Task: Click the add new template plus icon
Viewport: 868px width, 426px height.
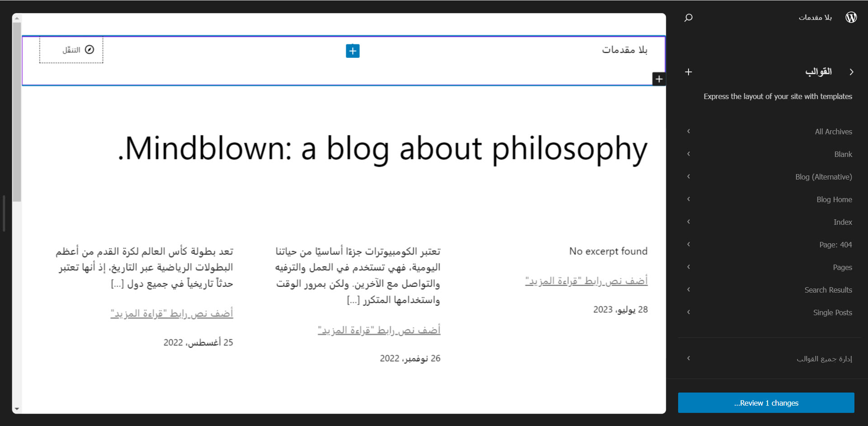Action: [688, 72]
